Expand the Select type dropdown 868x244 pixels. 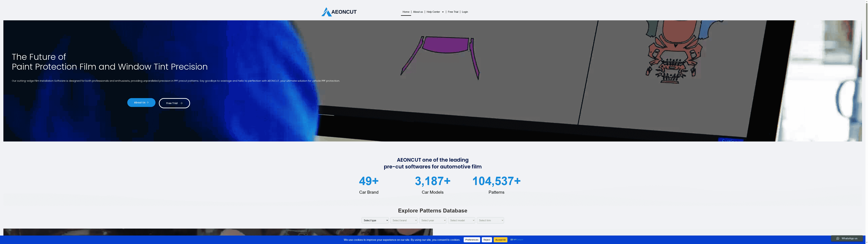[x=375, y=220]
